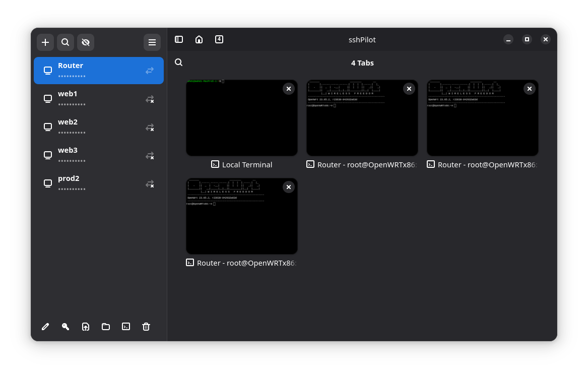The height and width of the screenshot is (375, 588).
Task: Open the file manager folder icon
Action: click(106, 327)
